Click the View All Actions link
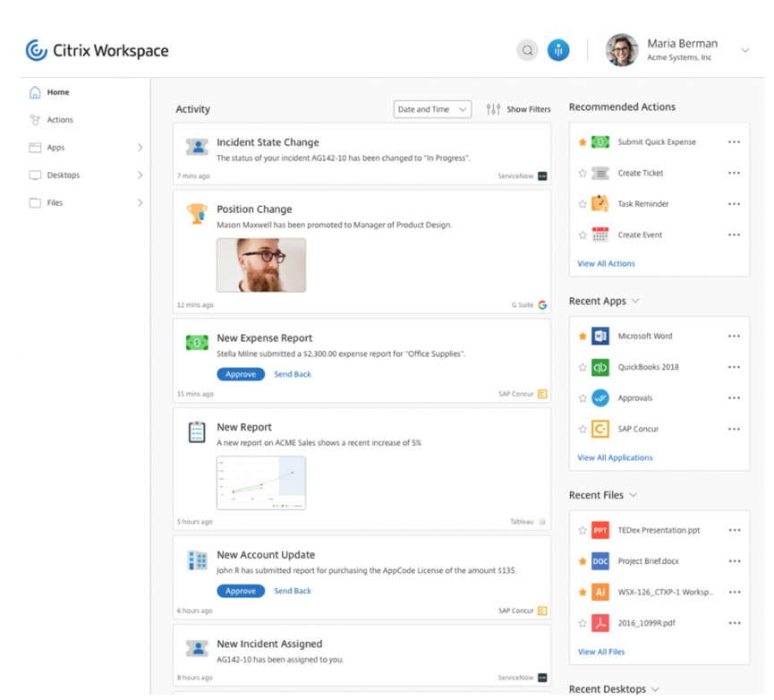The height and width of the screenshot is (700, 774). [x=606, y=263]
